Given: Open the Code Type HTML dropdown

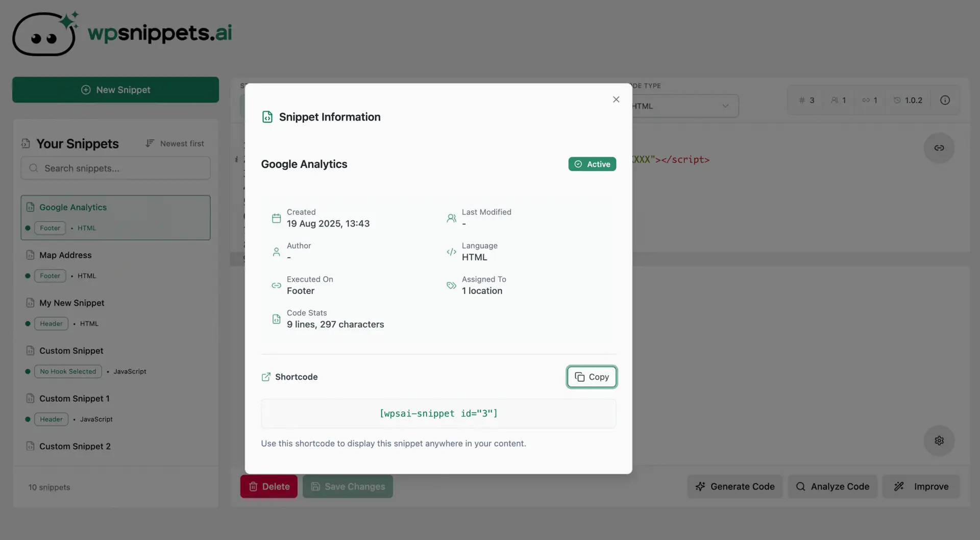Looking at the screenshot, I should pyautogui.click(x=684, y=106).
